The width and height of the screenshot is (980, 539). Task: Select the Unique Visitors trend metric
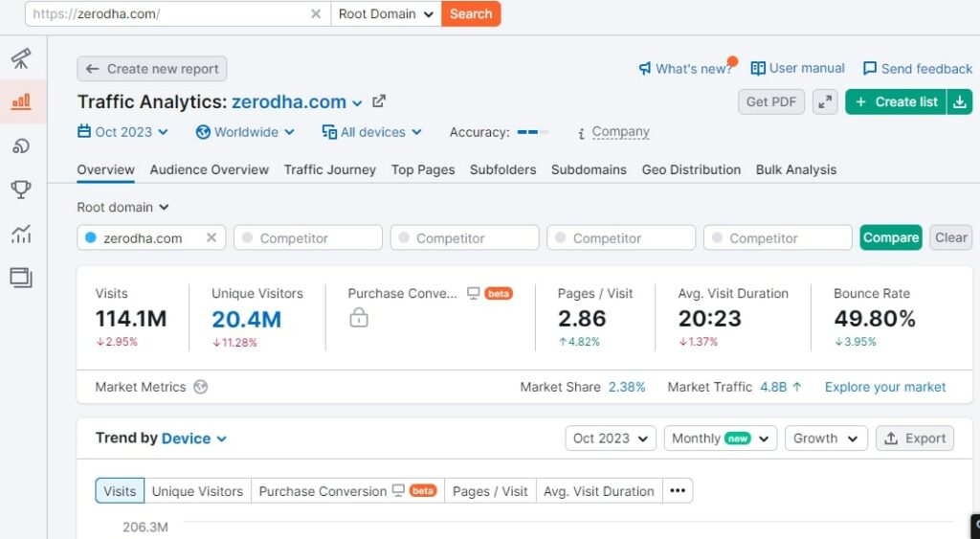[197, 491]
